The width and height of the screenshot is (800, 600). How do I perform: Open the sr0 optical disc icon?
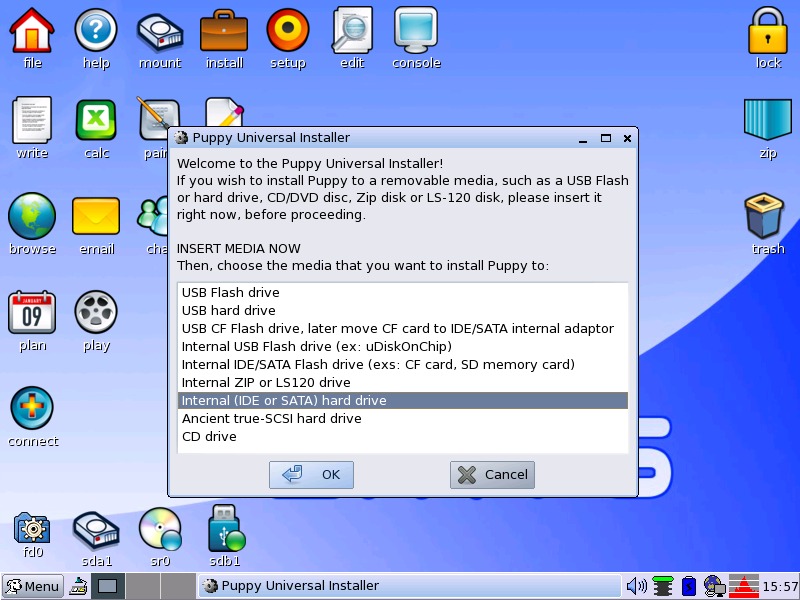[160, 530]
